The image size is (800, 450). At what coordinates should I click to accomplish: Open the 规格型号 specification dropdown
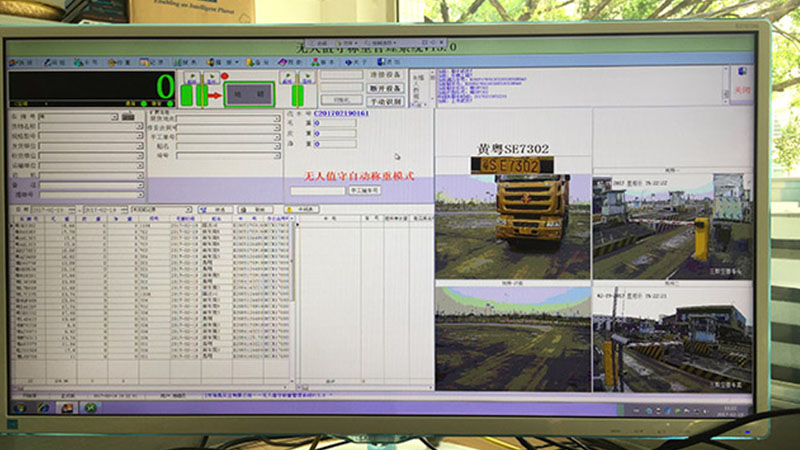coord(139,136)
